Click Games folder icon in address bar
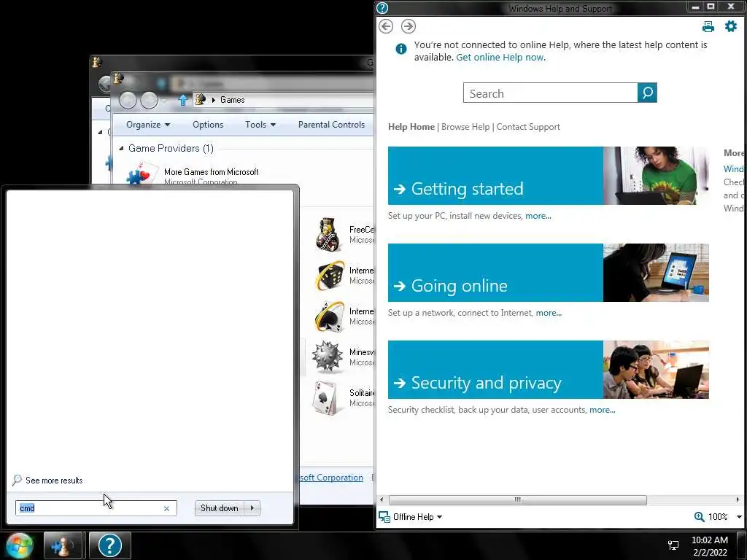Viewport: 747px width, 560px height. click(200, 99)
